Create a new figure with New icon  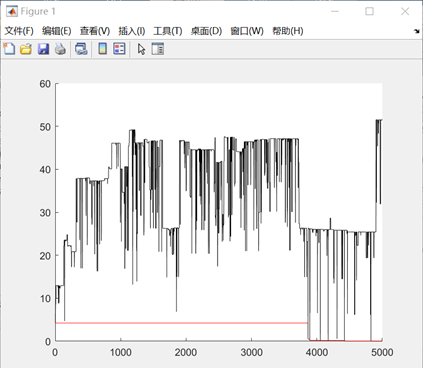point(9,49)
